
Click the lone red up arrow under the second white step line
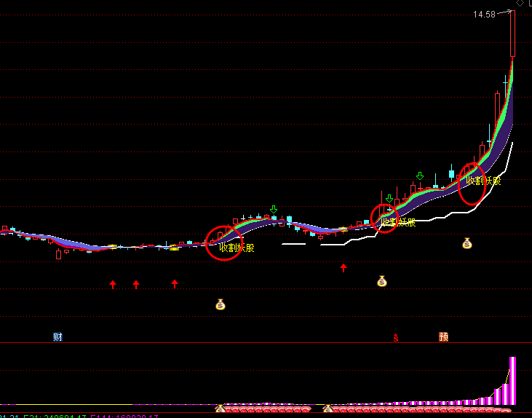click(x=344, y=268)
